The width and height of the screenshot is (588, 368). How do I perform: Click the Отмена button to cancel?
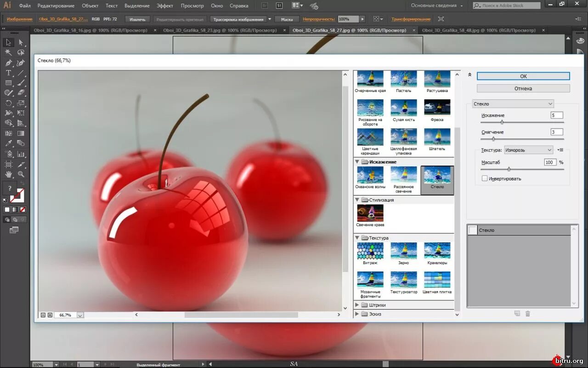coord(523,88)
